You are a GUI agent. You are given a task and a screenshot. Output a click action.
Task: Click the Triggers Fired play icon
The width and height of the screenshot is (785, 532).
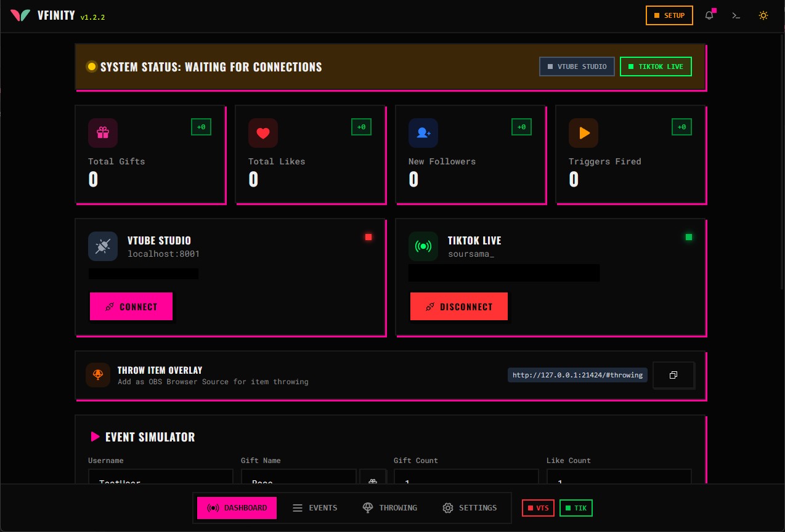[x=584, y=133]
